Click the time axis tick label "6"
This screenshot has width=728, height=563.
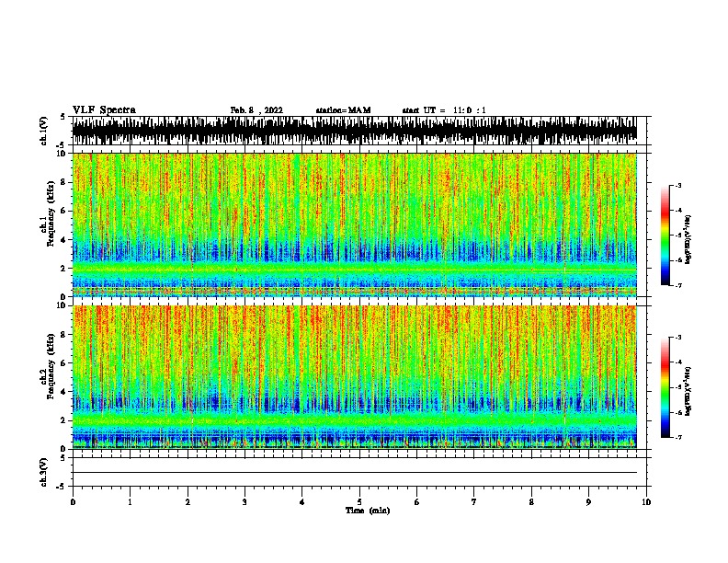tap(417, 502)
